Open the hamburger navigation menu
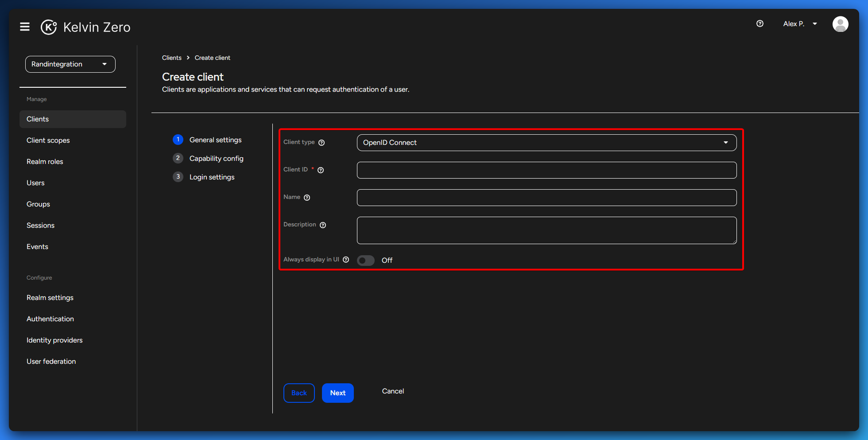The height and width of the screenshot is (440, 868). click(25, 27)
